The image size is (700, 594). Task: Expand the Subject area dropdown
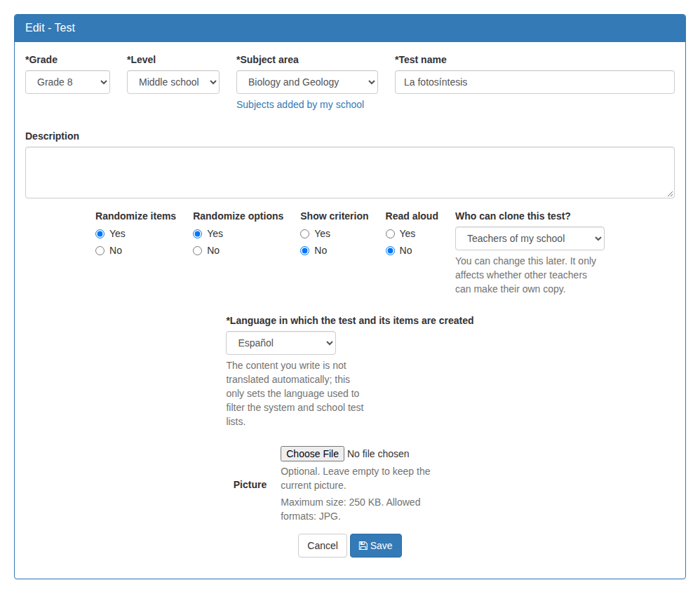coord(307,82)
